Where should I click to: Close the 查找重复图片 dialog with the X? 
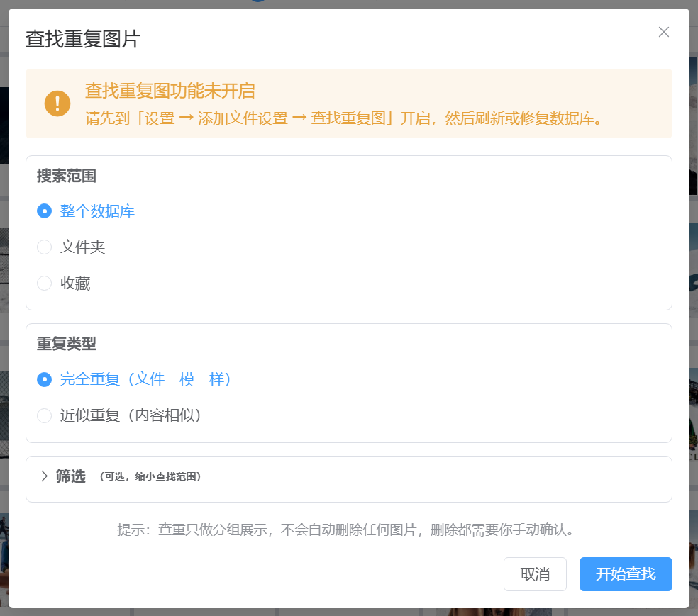[x=664, y=32]
